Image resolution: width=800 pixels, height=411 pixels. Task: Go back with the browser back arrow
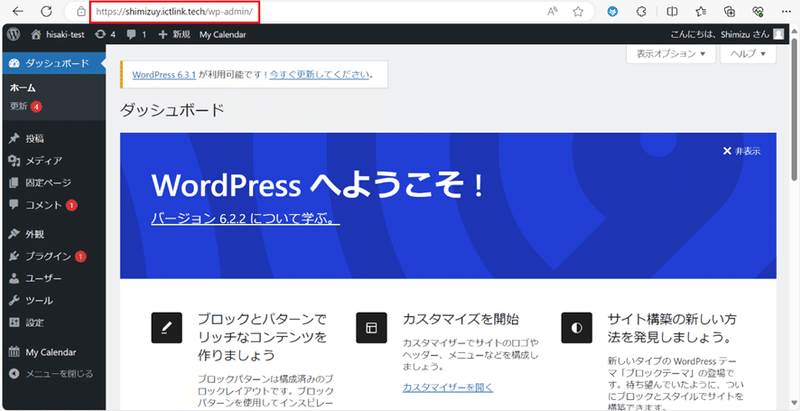(x=18, y=11)
